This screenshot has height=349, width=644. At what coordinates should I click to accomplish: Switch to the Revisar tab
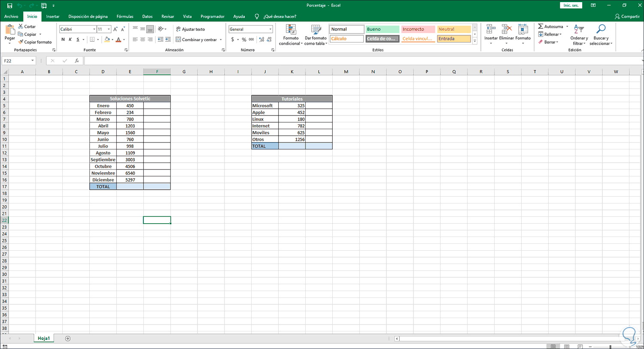[x=168, y=16]
